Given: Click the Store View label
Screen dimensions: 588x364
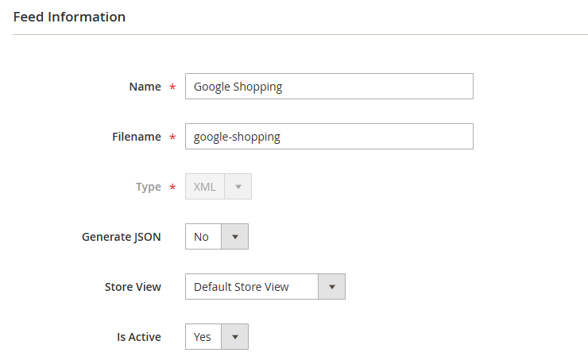Looking at the screenshot, I should (133, 287).
